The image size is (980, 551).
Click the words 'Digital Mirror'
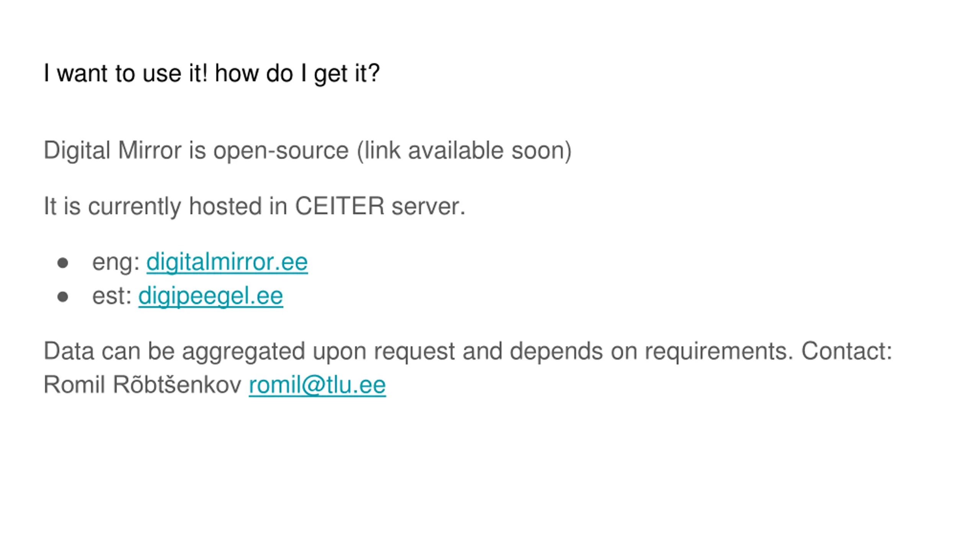113,150
